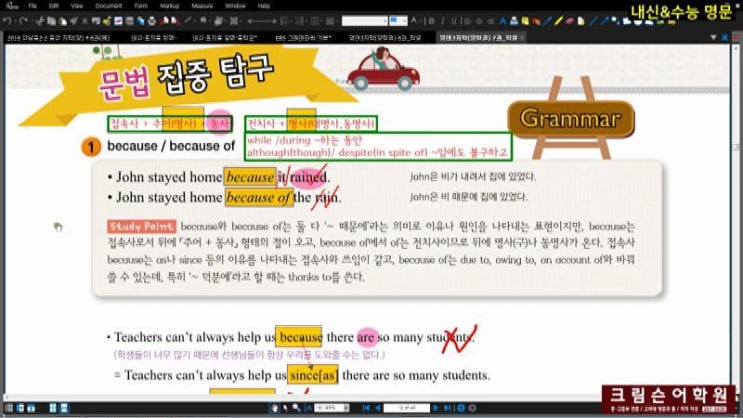The image size is (743, 418).
Task: Click the page number input field
Action: (x=407, y=408)
